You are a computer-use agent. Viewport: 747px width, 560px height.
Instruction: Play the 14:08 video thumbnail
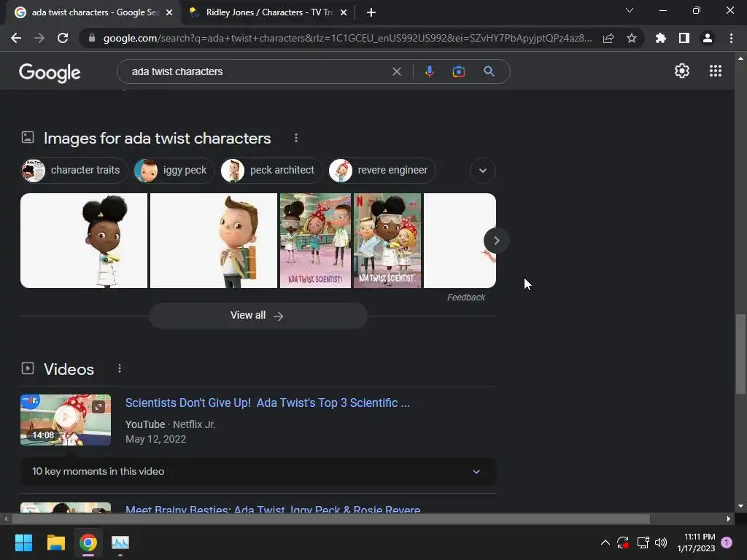[x=66, y=420]
